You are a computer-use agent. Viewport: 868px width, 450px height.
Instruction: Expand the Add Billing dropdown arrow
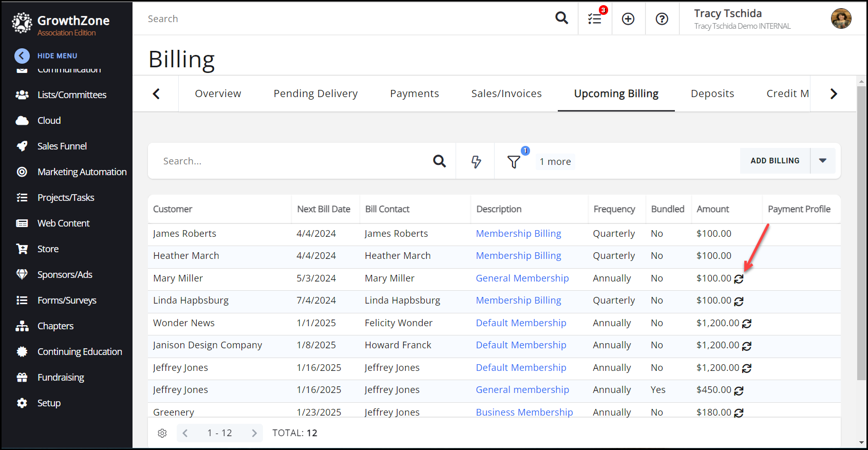[x=823, y=161]
